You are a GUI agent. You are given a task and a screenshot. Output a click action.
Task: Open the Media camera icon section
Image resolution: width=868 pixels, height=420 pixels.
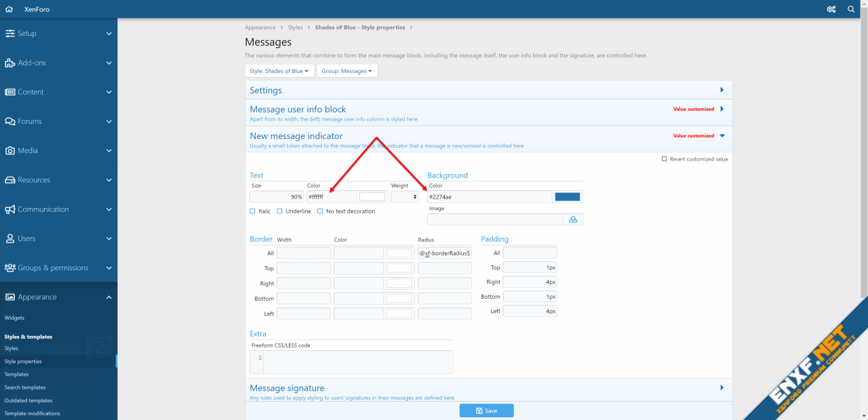10,150
